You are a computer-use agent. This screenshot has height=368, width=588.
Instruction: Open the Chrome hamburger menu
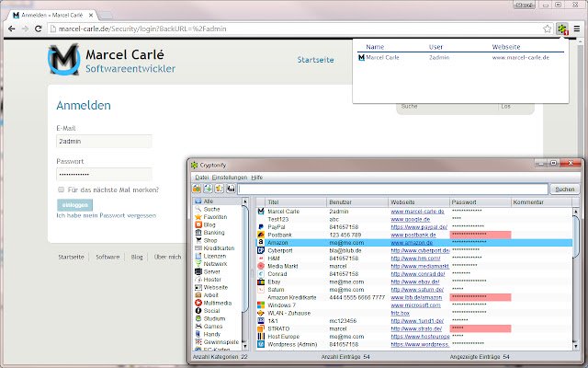tap(577, 29)
